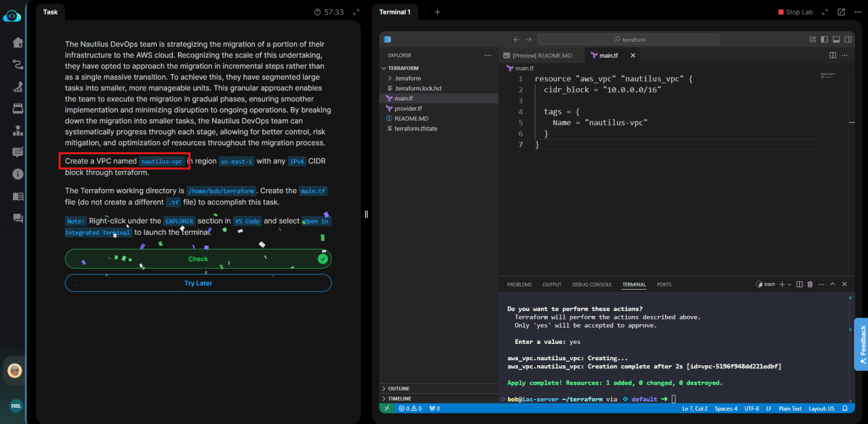
Task: Split the terminal panel
Action: [799, 284]
